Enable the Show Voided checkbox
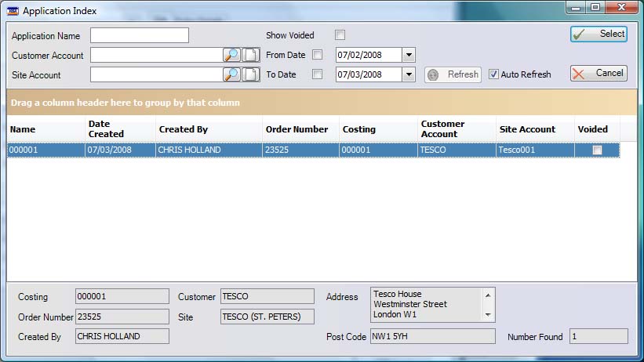This screenshot has height=362, width=644. pos(340,35)
